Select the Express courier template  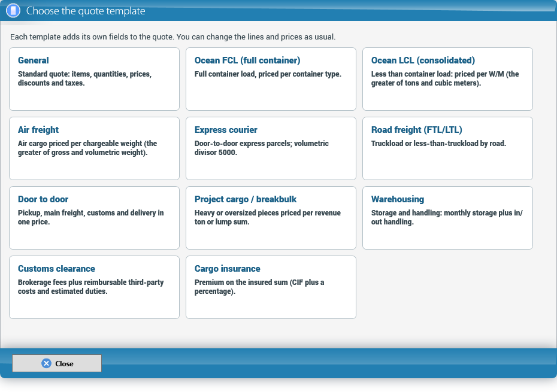click(x=271, y=148)
